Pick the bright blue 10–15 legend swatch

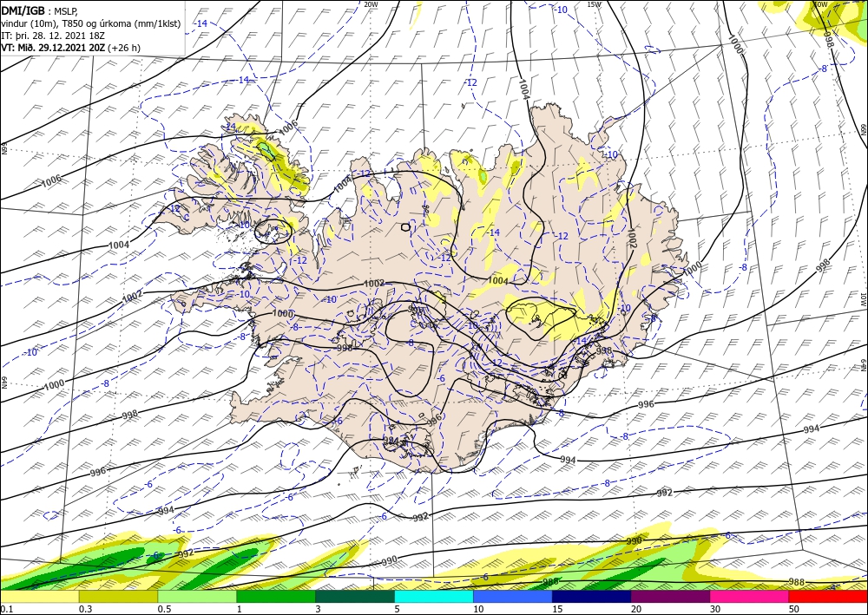tap(513, 597)
